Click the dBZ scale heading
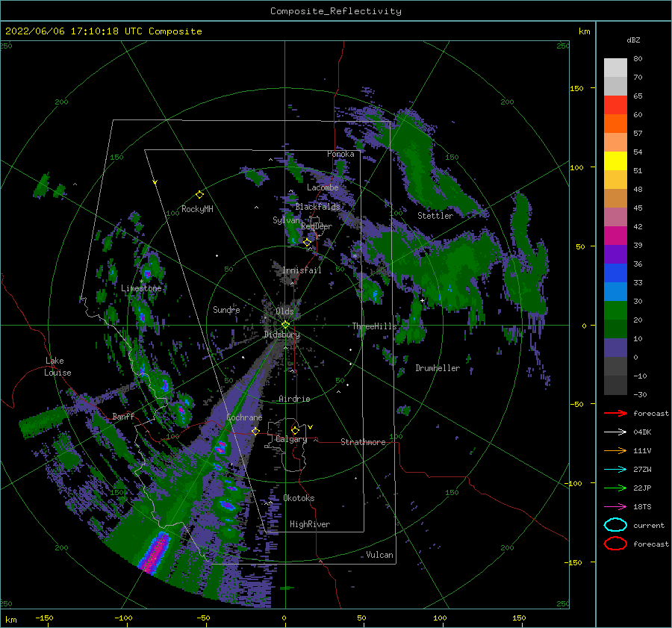Screen dimensions: 672x628 pyautogui.click(x=633, y=40)
